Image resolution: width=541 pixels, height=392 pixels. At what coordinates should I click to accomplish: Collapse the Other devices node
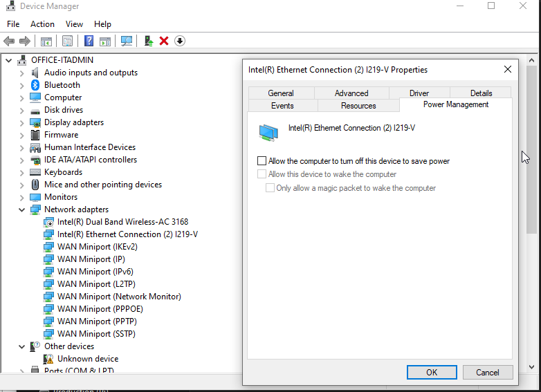click(21, 346)
